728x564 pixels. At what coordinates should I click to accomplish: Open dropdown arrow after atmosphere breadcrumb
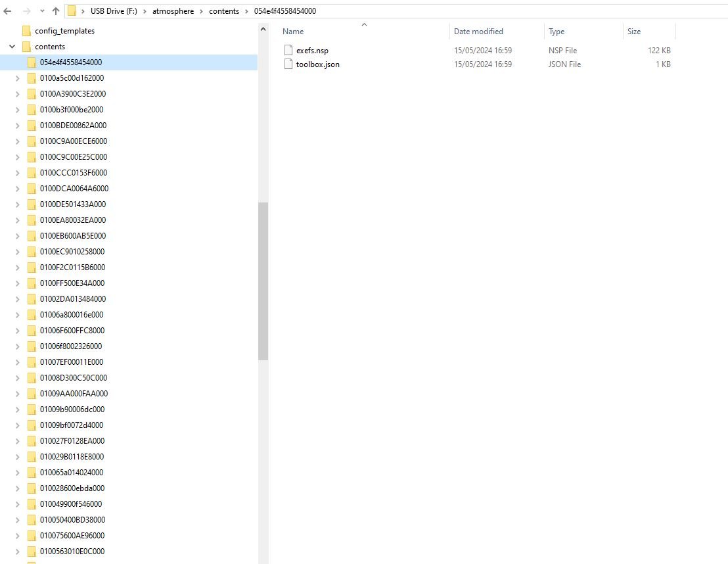[202, 11]
